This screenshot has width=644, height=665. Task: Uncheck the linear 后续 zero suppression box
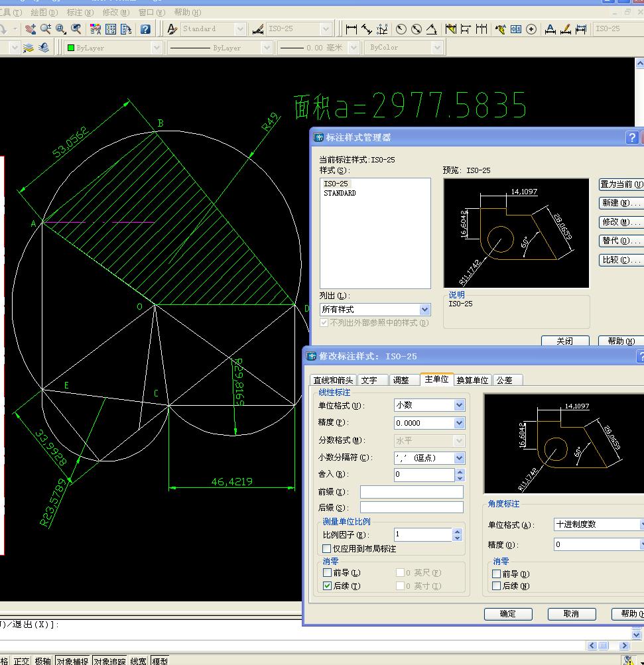(x=327, y=586)
